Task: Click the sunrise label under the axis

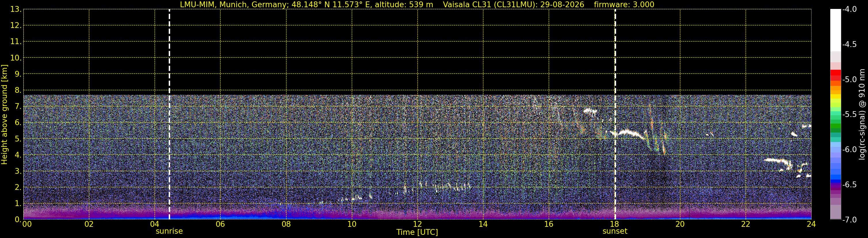Action: [169, 231]
